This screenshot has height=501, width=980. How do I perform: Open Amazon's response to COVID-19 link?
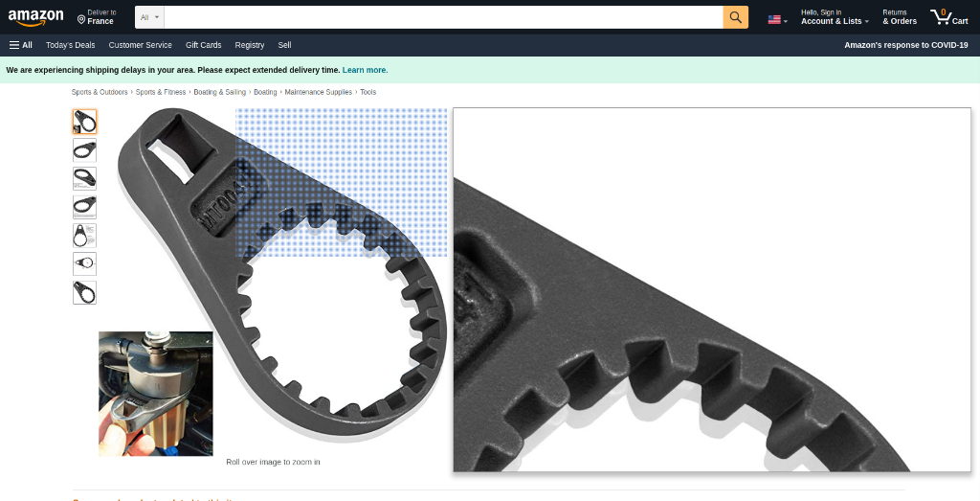905,45
